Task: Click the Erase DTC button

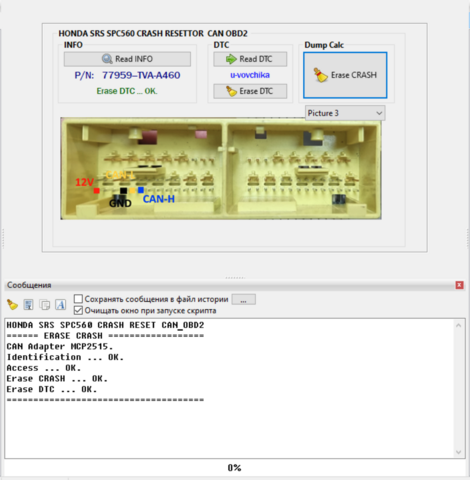Action: (x=250, y=91)
